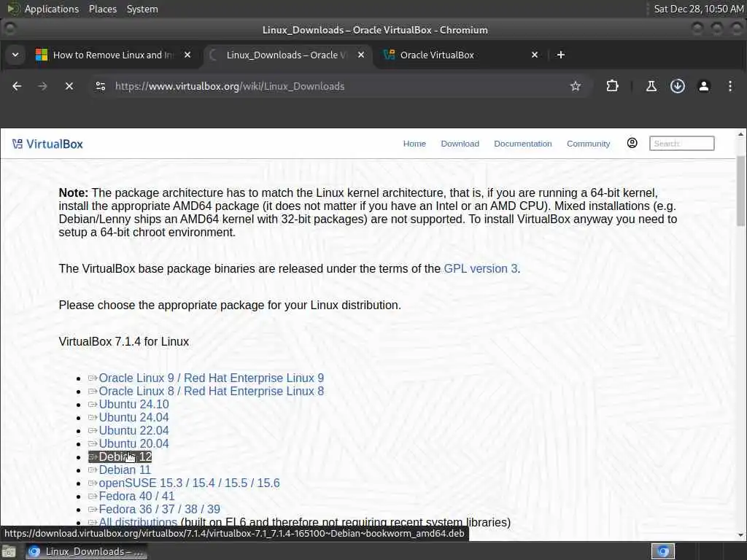Close the 'How to Remove Linux' tab
This screenshot has height=560, width=747.
(187, 55)
